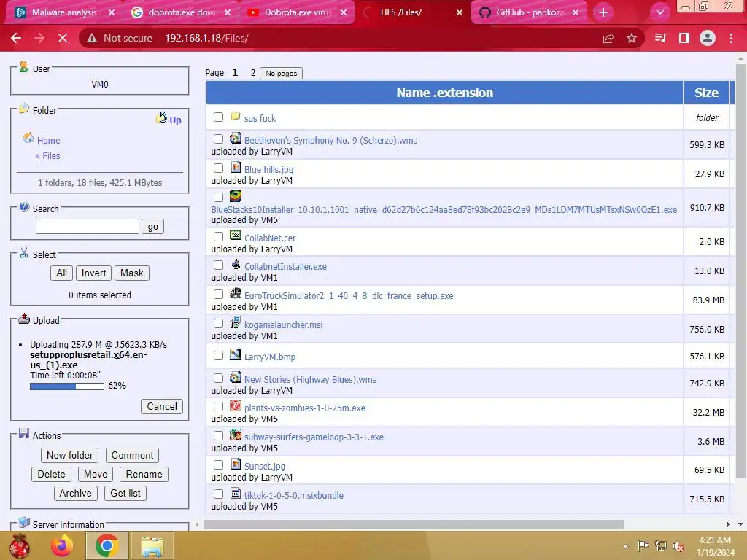
Task: Open Action Center flag in system tray
Action: [x=643, y=546]
